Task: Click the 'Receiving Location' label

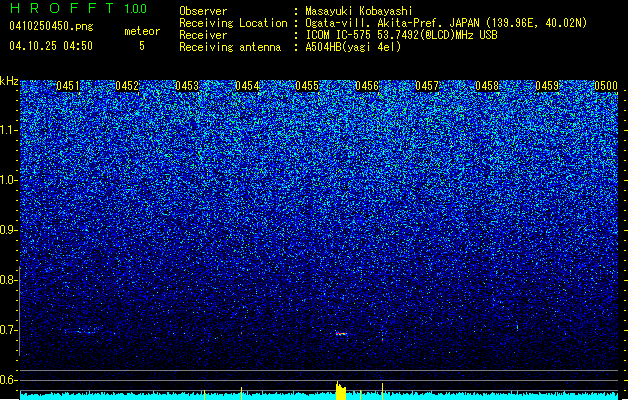Action: [233, 23]
